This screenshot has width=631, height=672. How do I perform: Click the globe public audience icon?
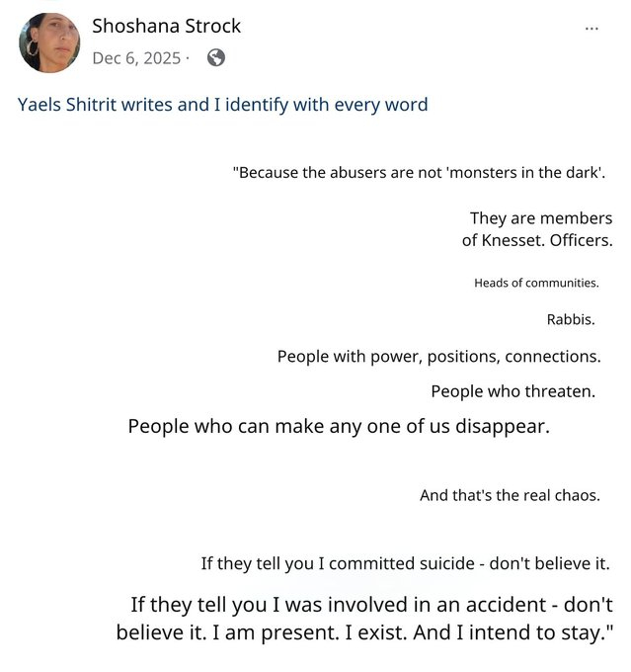coord(216,57)
